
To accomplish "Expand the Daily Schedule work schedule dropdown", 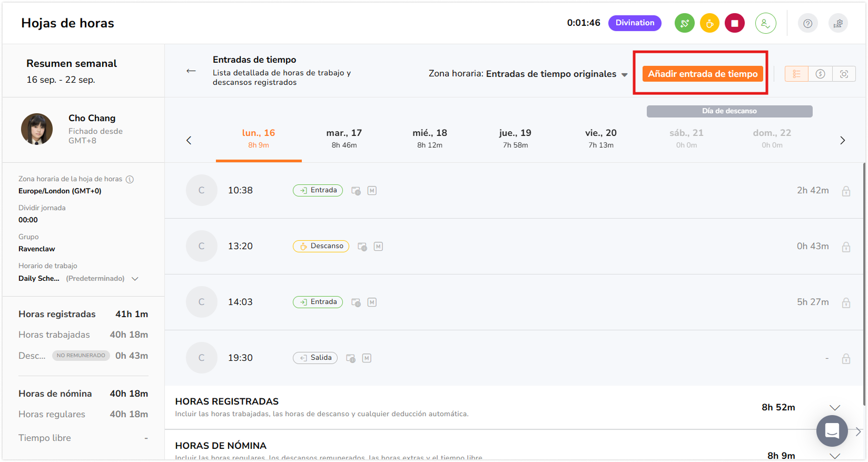I will click(135, 279).
